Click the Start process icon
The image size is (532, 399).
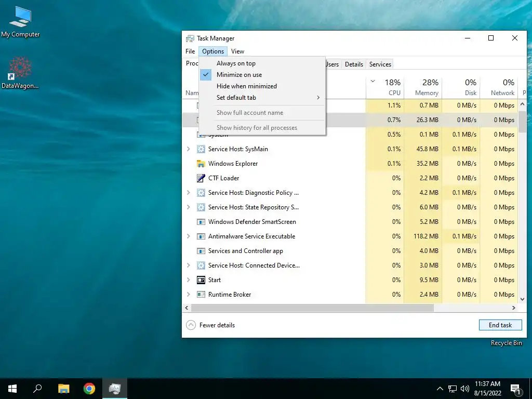coord(201,280)
